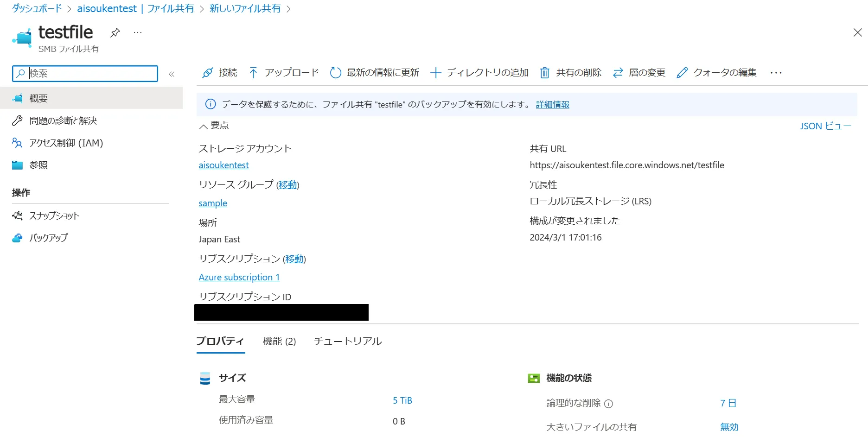Click the 7 日 soft delete value

tap(728, 403)
